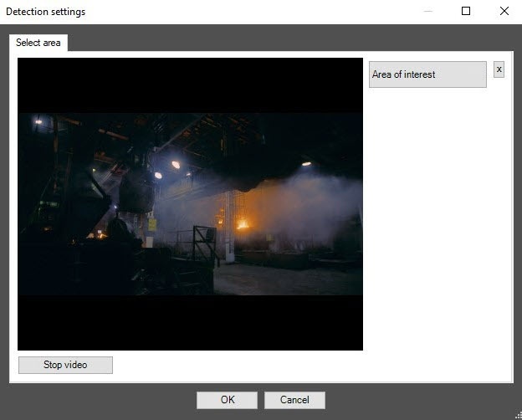Viewport: 522px width, 420px height.
Task: Switch to the Select area tab
Action: [x=38, y=43]
